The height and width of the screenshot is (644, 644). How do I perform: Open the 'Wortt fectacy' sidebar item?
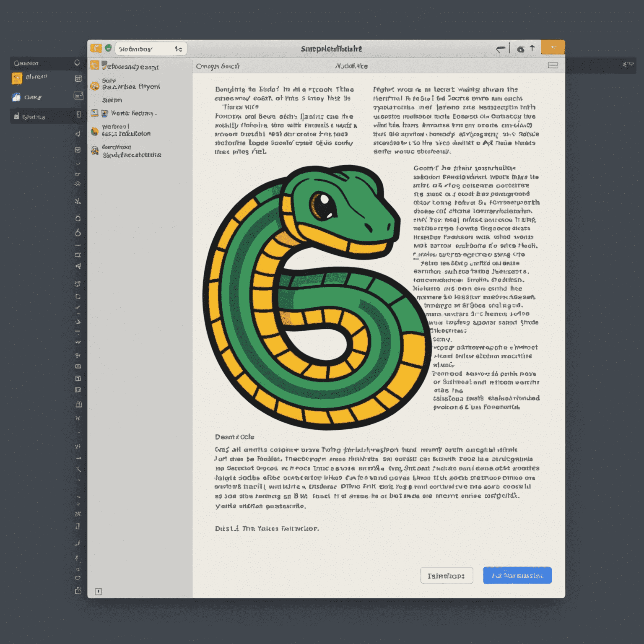(134, 113)
